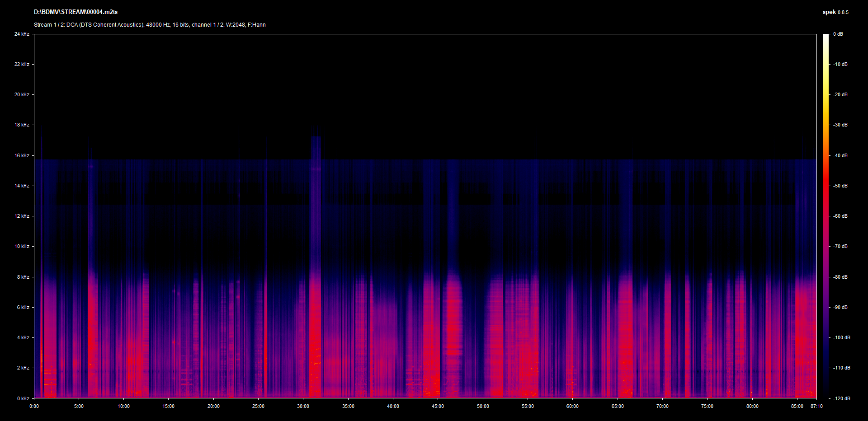Click the 0 kHz frequency axis label
868x421 pixels.
point(23,398)
